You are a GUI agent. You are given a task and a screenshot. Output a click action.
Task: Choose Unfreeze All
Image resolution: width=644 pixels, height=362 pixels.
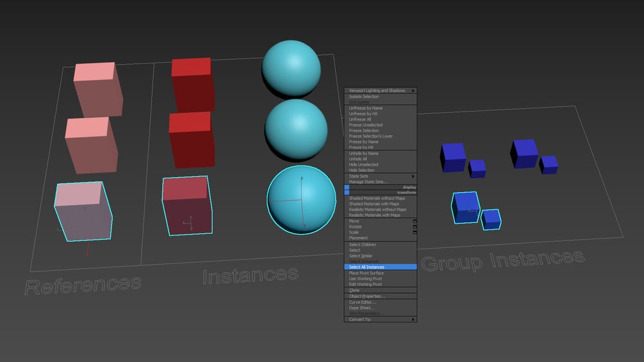pos(359,119)
